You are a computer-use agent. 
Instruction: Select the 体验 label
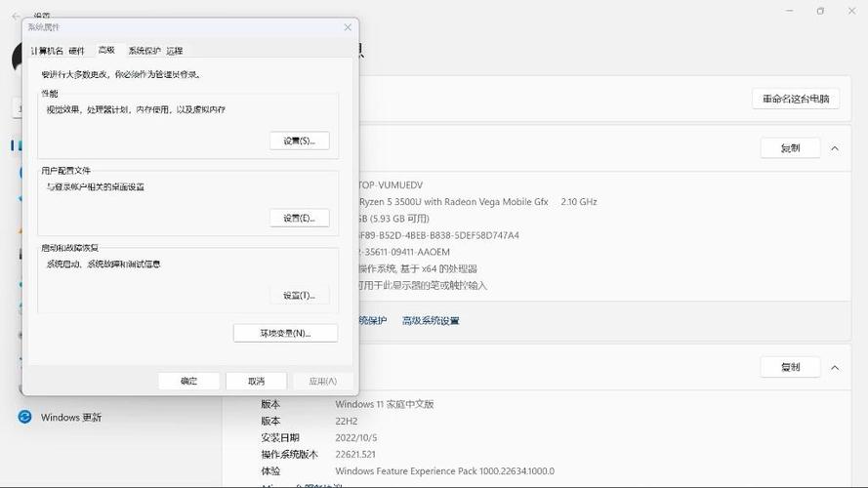(x=270, y=470)
